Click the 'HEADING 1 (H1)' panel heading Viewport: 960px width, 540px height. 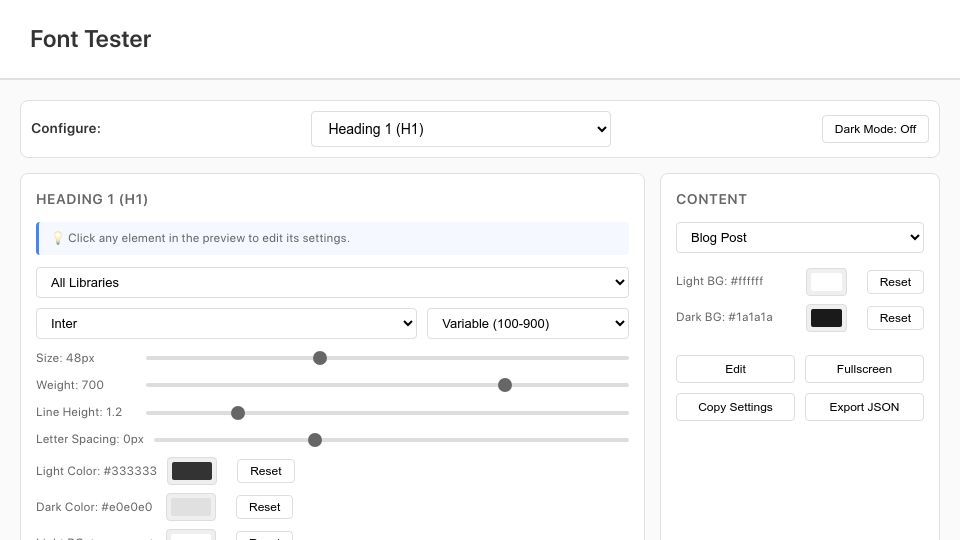coord(92,199)
